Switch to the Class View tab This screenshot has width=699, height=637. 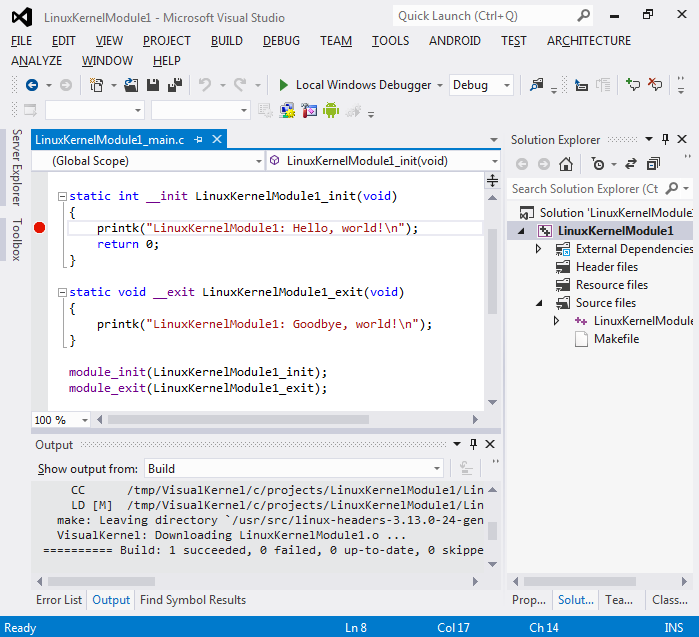coord(670,600)
